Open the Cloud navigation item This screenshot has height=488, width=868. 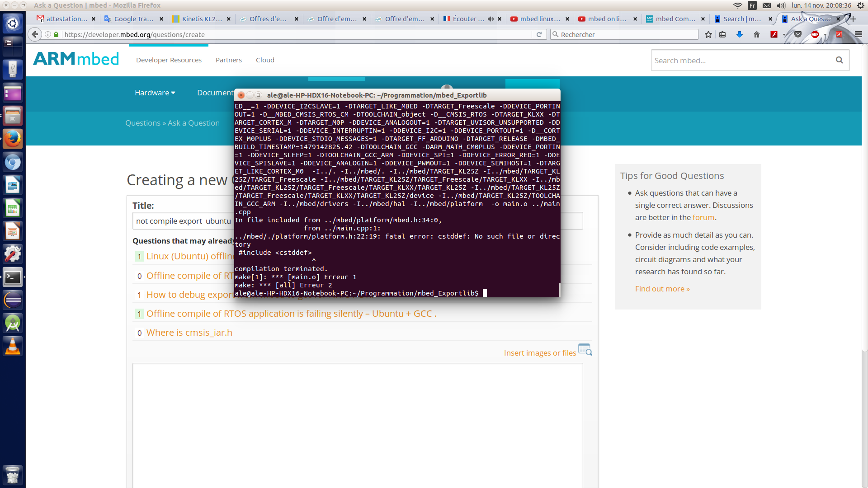[x=265, y=60]
